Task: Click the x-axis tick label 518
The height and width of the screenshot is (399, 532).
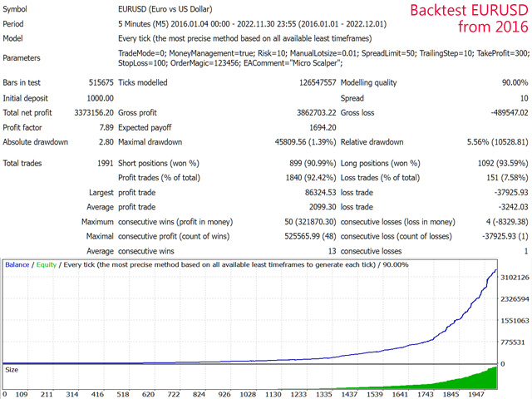Action: (123, 394)
